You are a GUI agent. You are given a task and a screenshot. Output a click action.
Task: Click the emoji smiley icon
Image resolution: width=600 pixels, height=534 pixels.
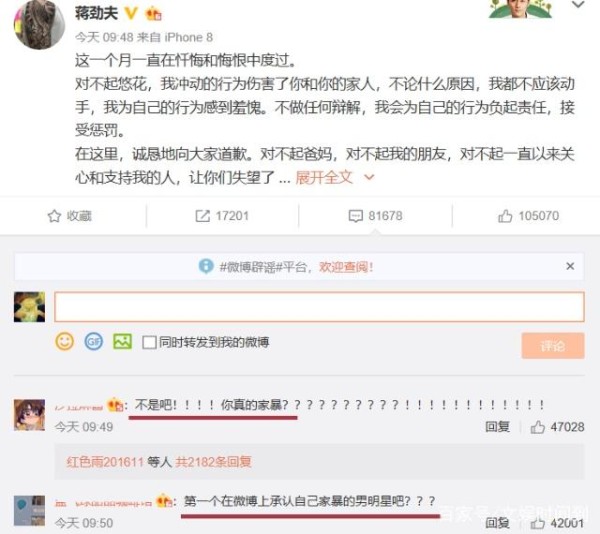tap(65, 342)
